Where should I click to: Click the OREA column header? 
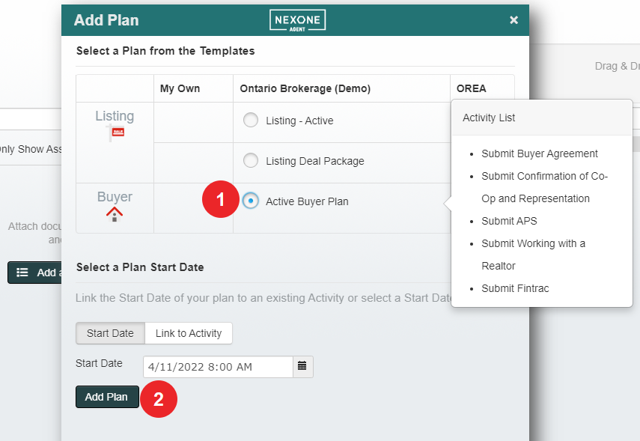[470, 88]
